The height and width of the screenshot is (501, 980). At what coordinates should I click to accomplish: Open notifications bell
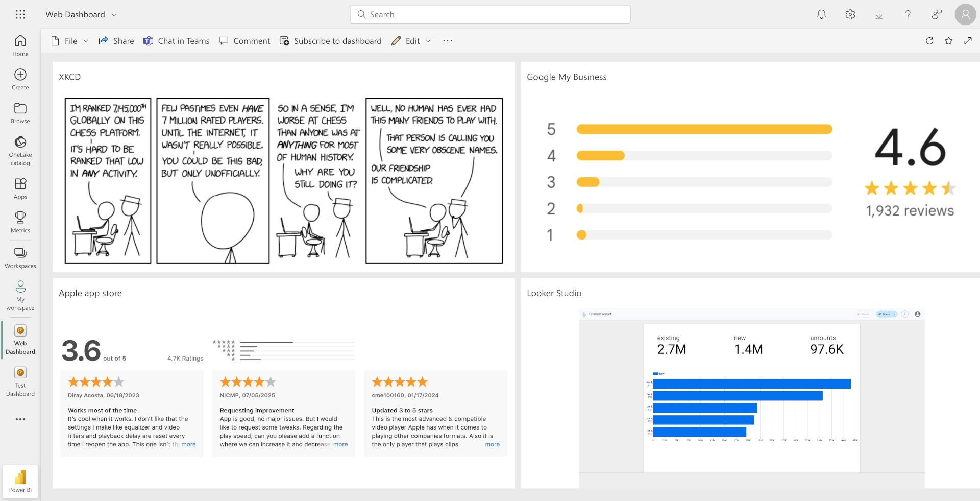coord(821,14)
